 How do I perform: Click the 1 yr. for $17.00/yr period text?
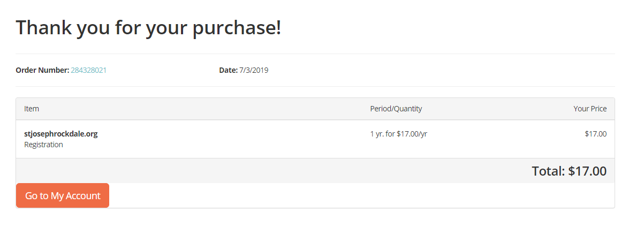398,134
